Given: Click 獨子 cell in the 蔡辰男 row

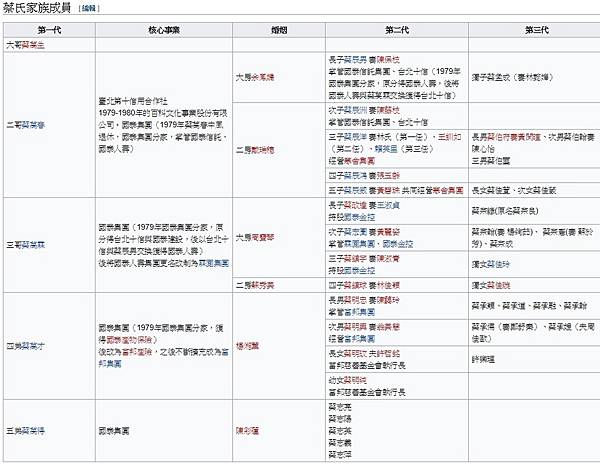Looking at the screenshot, I should click(534, 77).
